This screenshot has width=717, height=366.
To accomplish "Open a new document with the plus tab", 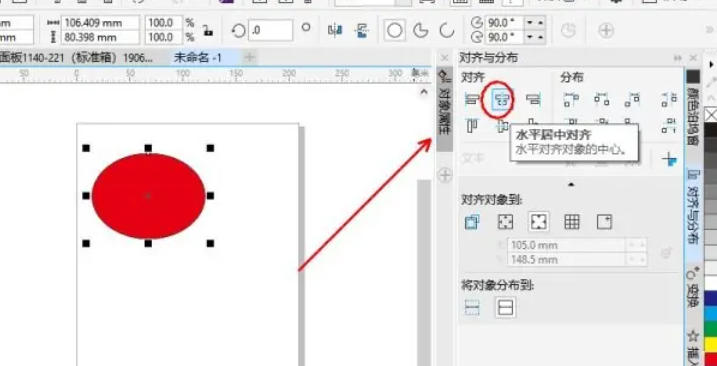I will [x=250, y=58].
